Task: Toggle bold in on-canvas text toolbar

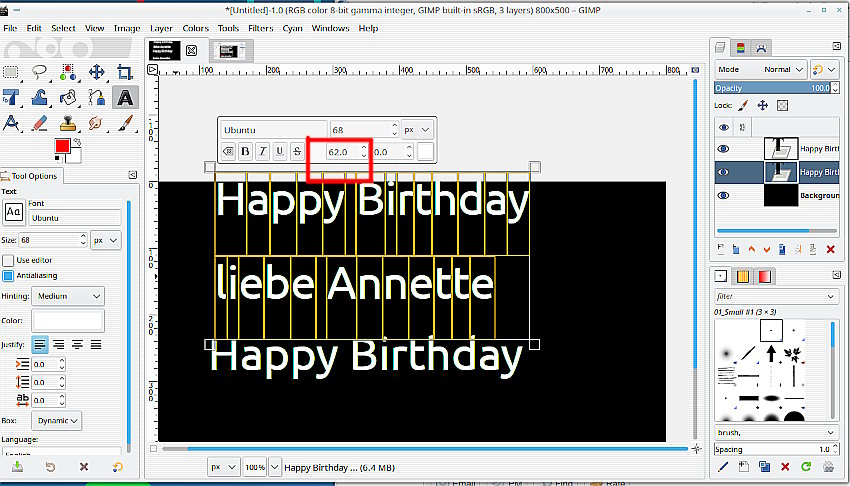Action: click(x=245, y=152)
